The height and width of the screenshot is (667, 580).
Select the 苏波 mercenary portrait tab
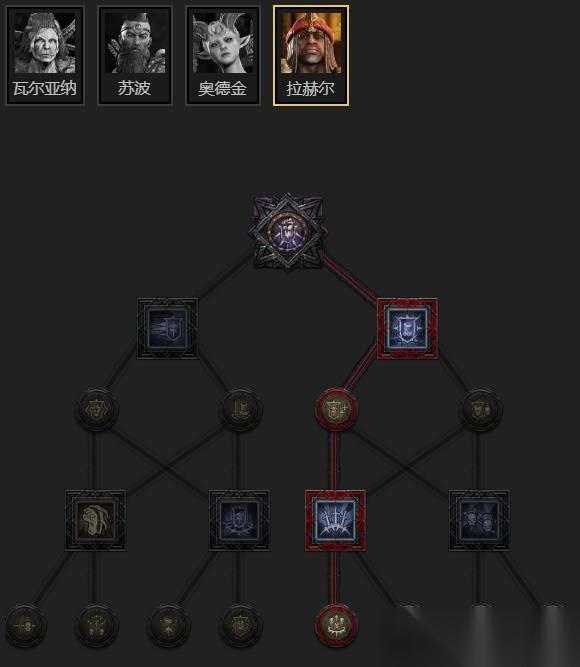pos(135,56)
